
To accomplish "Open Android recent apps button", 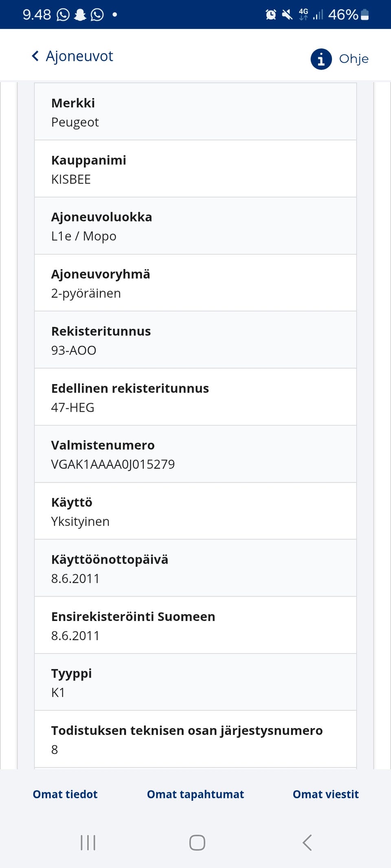I will pyautogui.click(x=88, y=842).
